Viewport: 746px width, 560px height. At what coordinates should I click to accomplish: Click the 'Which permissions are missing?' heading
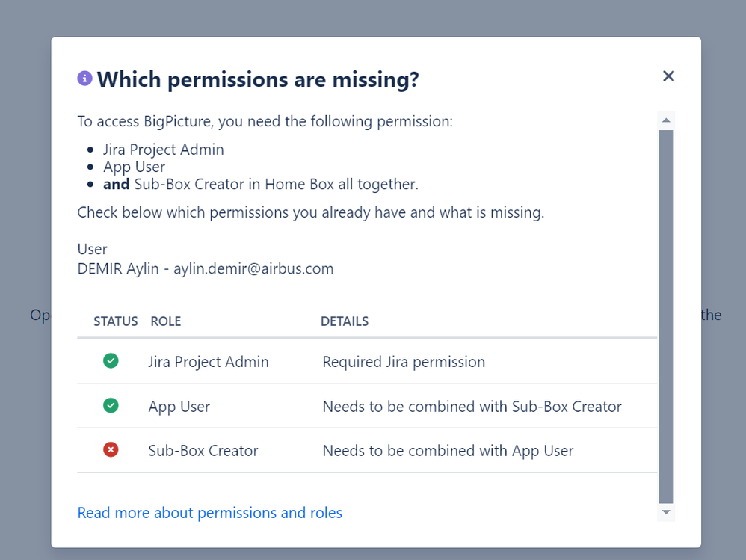click(x=258, y=79)
